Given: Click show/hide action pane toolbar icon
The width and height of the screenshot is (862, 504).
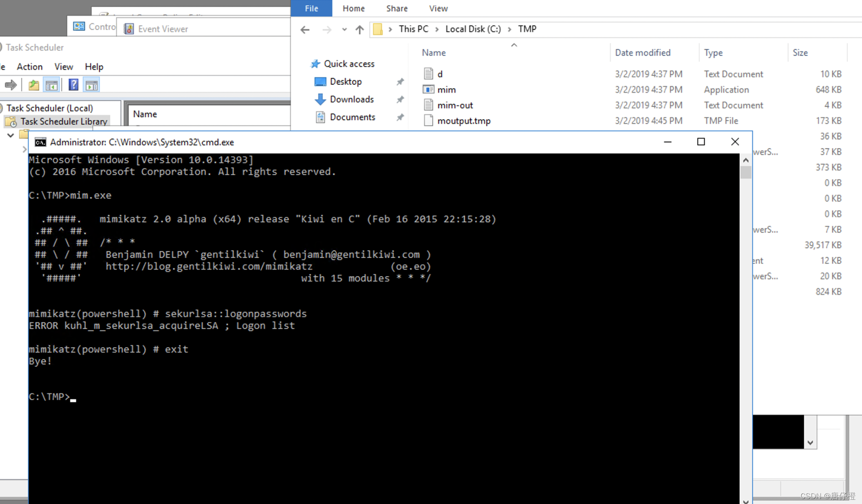Looking at the screenshot, I should tap(91, 85).
